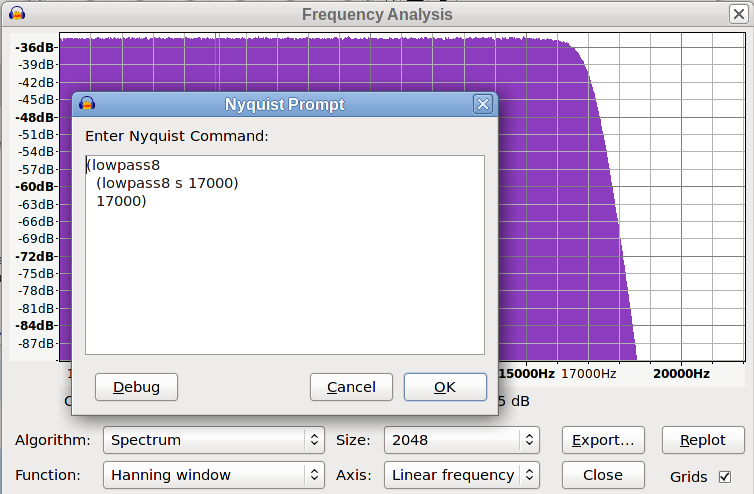754x494 pixels.
Task: Hit the Replot button
Action: (703, 440)
